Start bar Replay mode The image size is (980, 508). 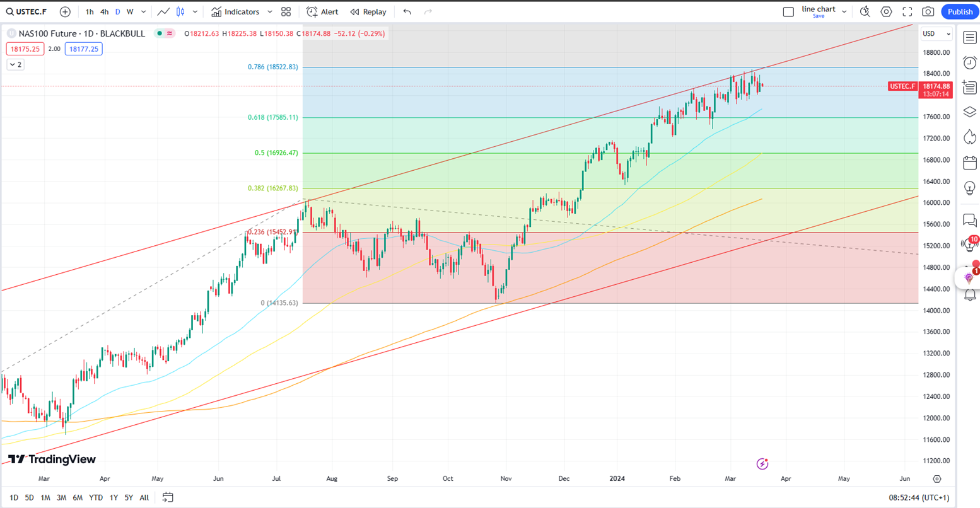pos(368,12)
